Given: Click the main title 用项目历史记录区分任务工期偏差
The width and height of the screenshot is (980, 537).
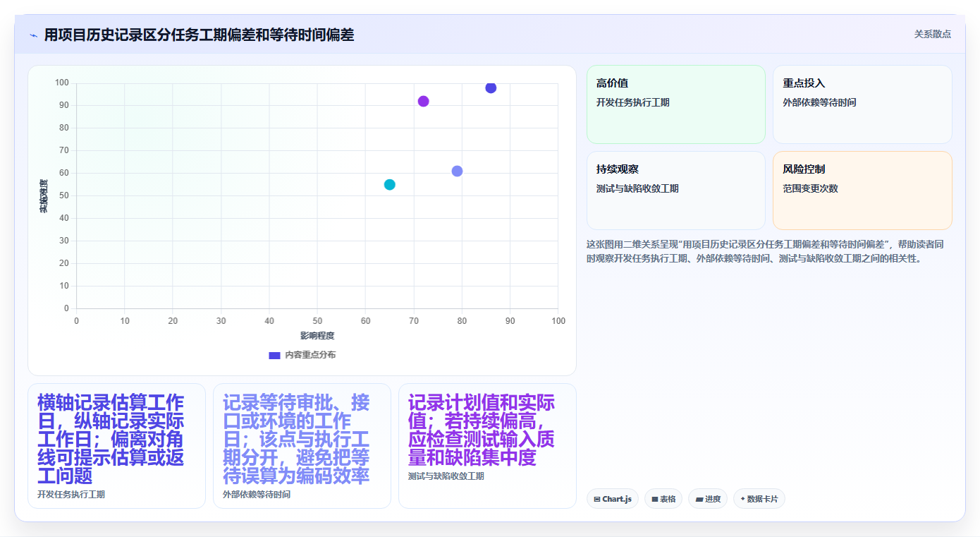Looking at the screenshot, I should (x=199, y=35).
